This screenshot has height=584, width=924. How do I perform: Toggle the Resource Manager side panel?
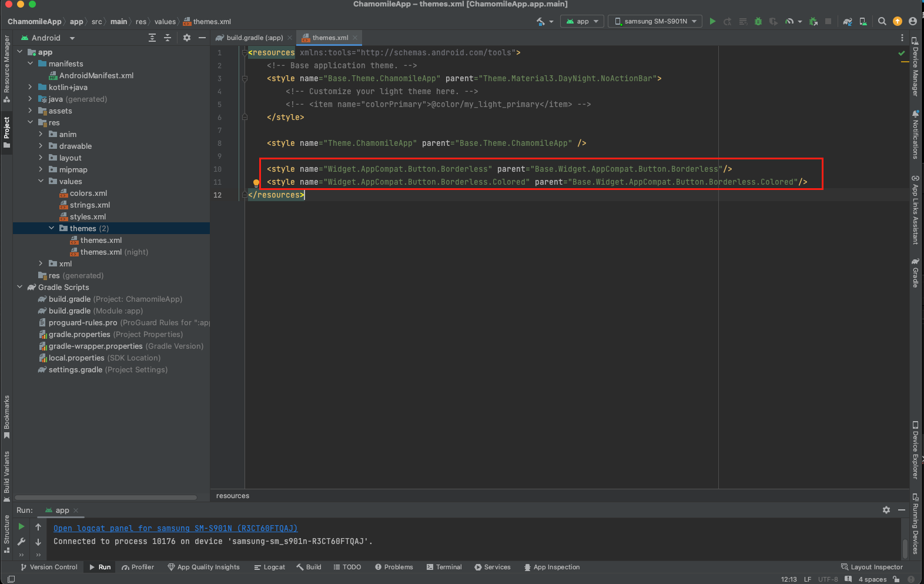click(x=6, y=68)
